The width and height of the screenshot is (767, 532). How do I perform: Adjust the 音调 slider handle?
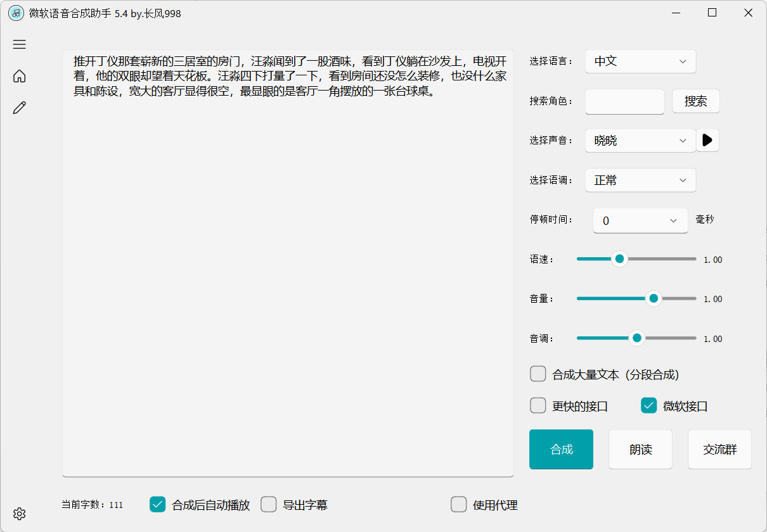(x=637, y=338)
